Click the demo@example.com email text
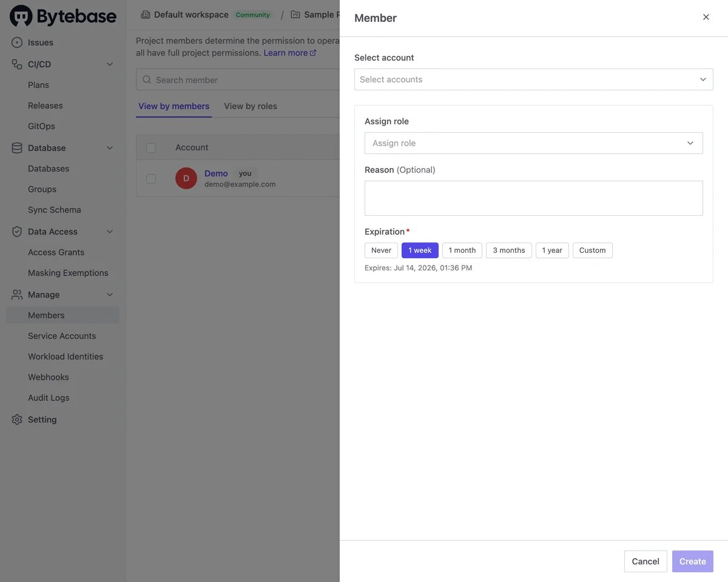This screenshot has height=582, width=728. click(240, 184)
